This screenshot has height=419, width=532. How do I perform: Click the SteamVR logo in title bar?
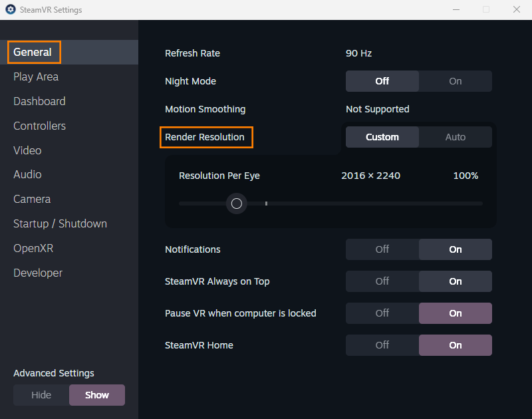click(x=10, y=10)
